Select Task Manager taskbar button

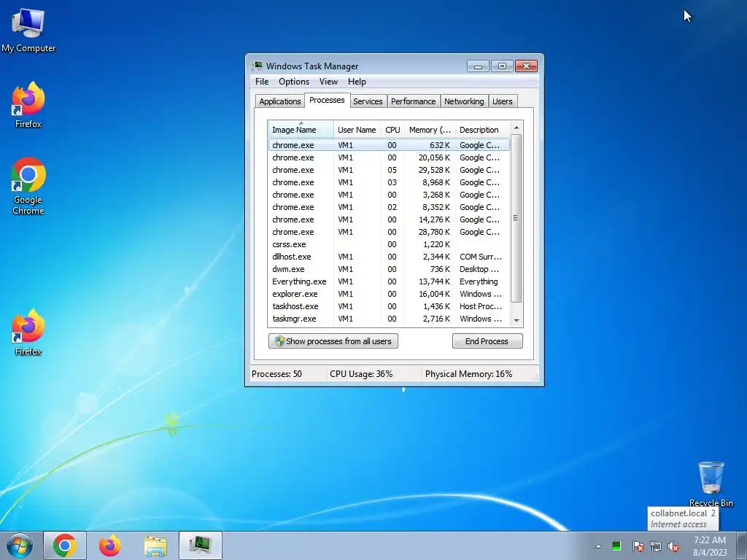pyautogui.click(x=201, y=545)
